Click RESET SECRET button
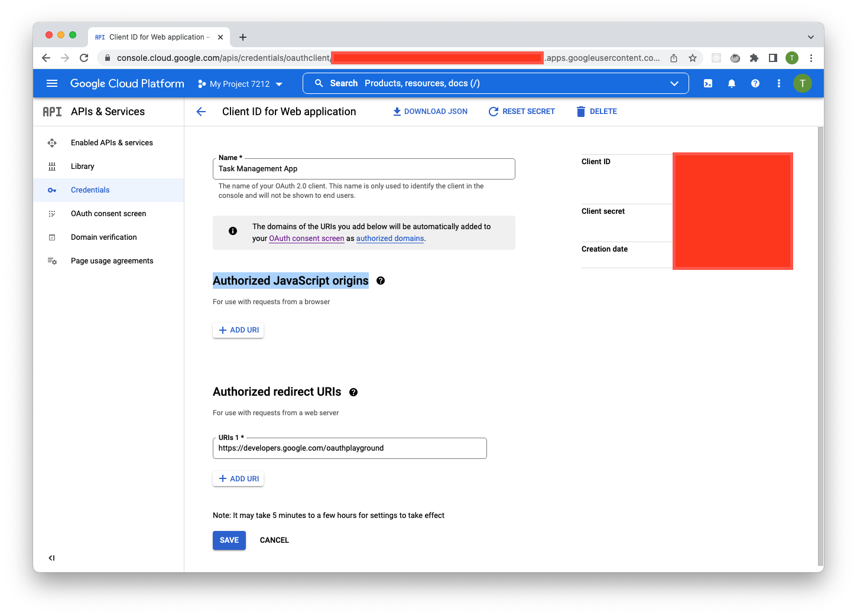The width and height of the screenshot is (857, 616). [522, 112]
